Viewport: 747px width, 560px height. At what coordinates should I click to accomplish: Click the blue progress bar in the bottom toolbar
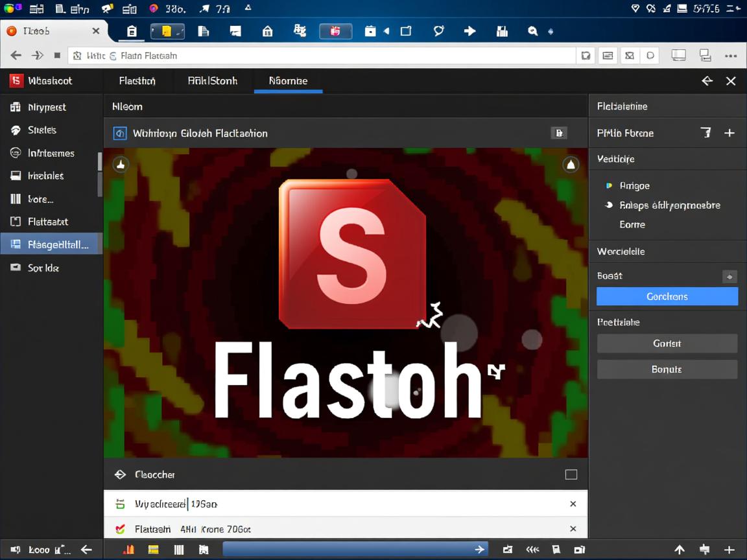coord(355,549)
